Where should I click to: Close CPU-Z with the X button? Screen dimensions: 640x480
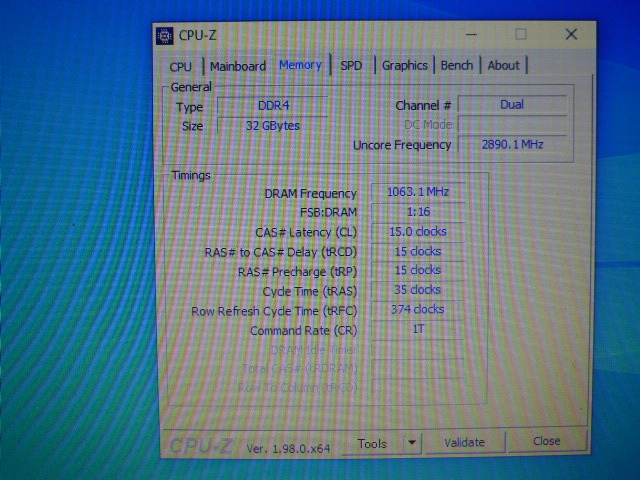(571, 35)
